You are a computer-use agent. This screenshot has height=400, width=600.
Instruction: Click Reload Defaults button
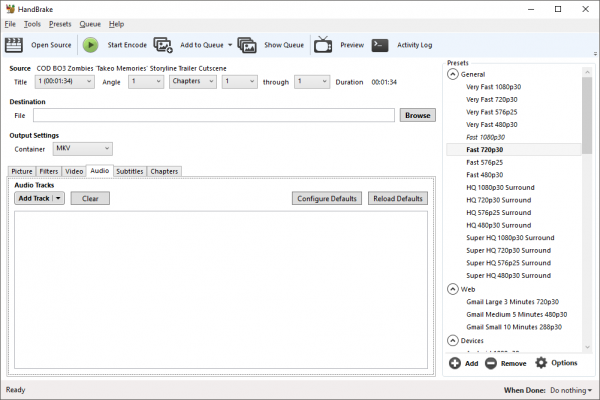pyautogui.click(x=398, y=198)
